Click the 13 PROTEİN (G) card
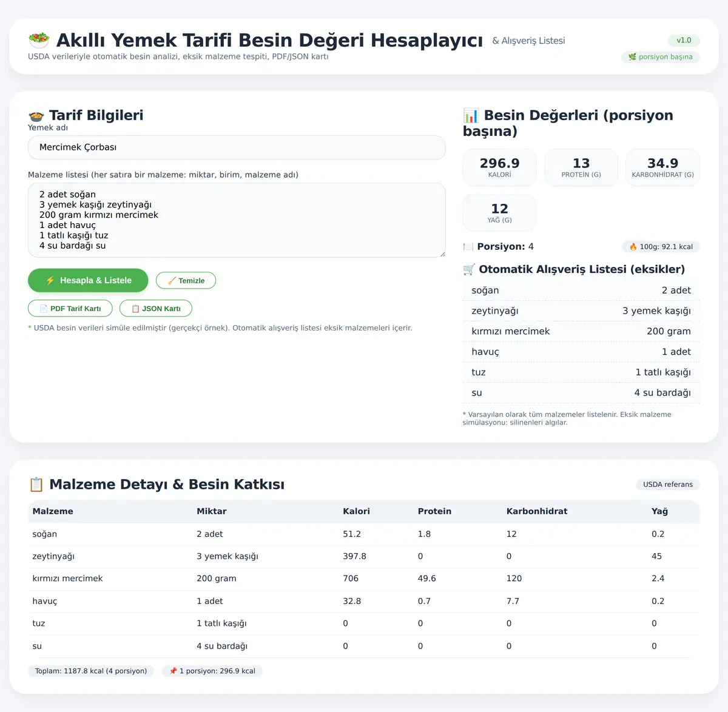The image size is (728, 712). (581, 167)
